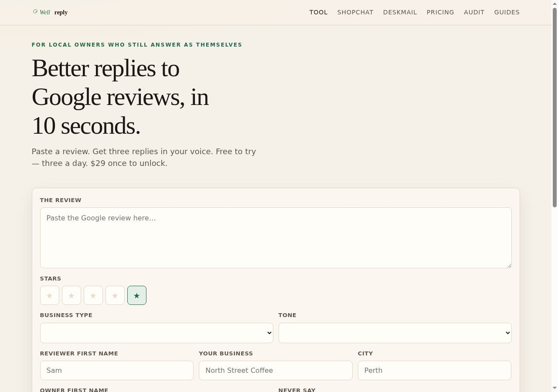
Task: Go to the Tool nav item
Action: point(319,12)
